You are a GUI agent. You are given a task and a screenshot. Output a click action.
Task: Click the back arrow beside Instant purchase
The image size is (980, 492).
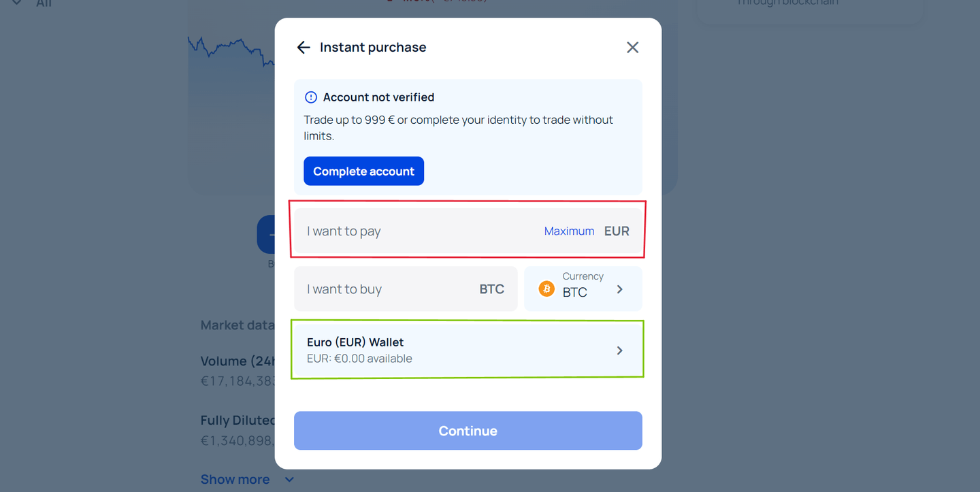(x=303, y=47)
